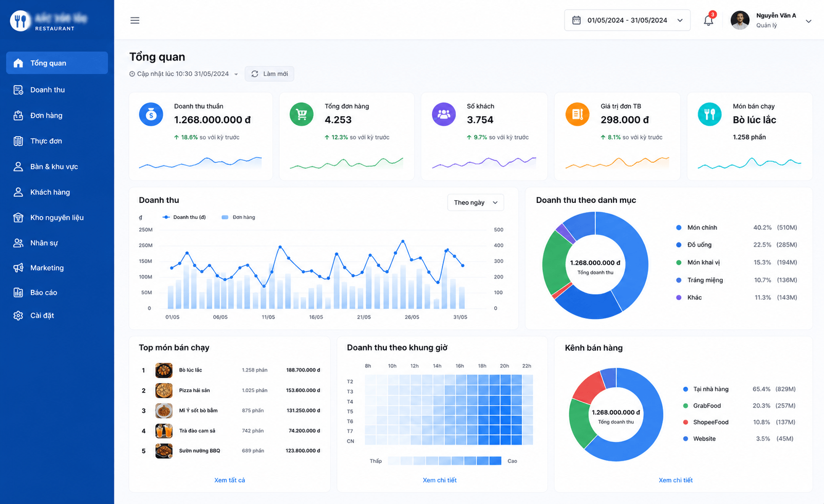This screenshot has width=824, height=504.
Task: Click the clock icon beside Cập nhật lúc
Action: [132, 74]
